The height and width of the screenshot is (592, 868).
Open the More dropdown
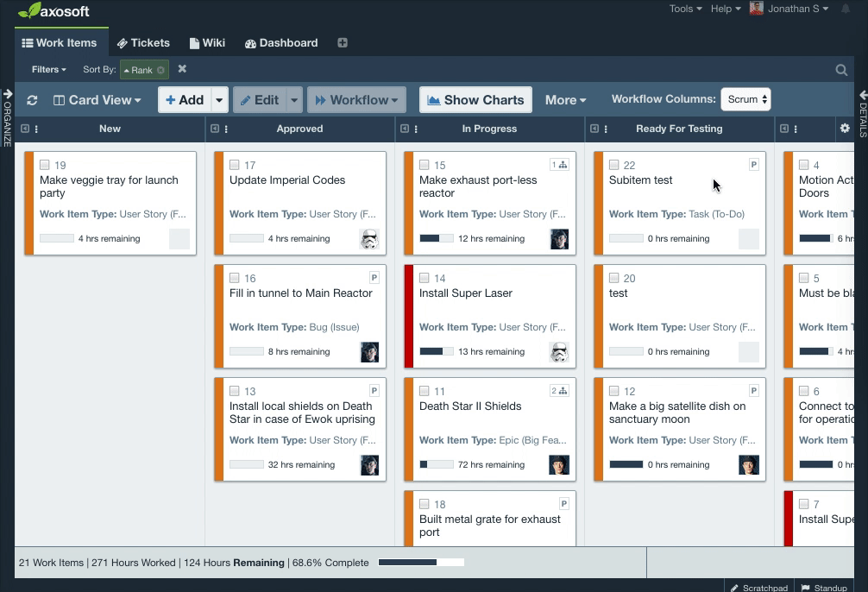pos(565,100)
